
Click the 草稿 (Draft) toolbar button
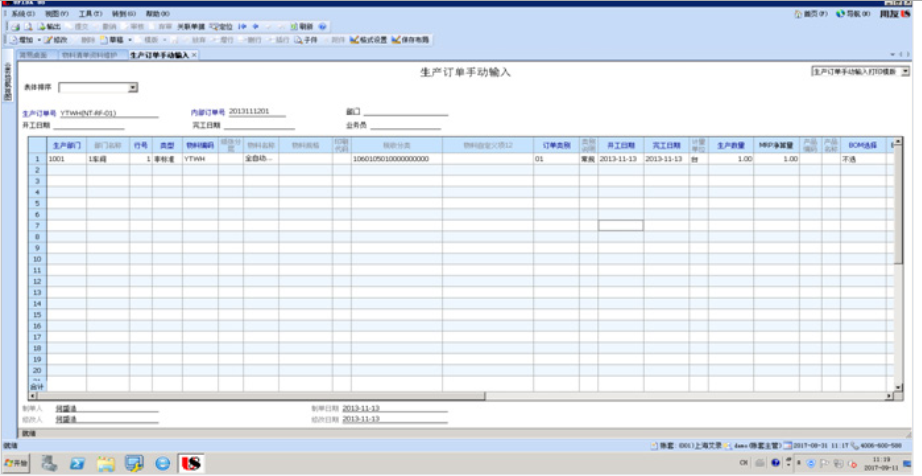click(112, 39)
